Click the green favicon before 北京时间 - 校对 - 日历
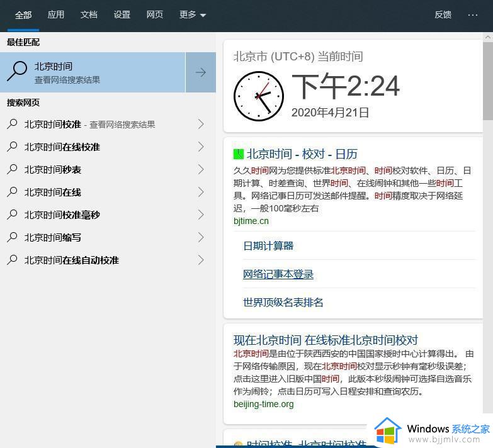Image resolution: width=493 pixels, height=448 pixels. pos(239,154)
